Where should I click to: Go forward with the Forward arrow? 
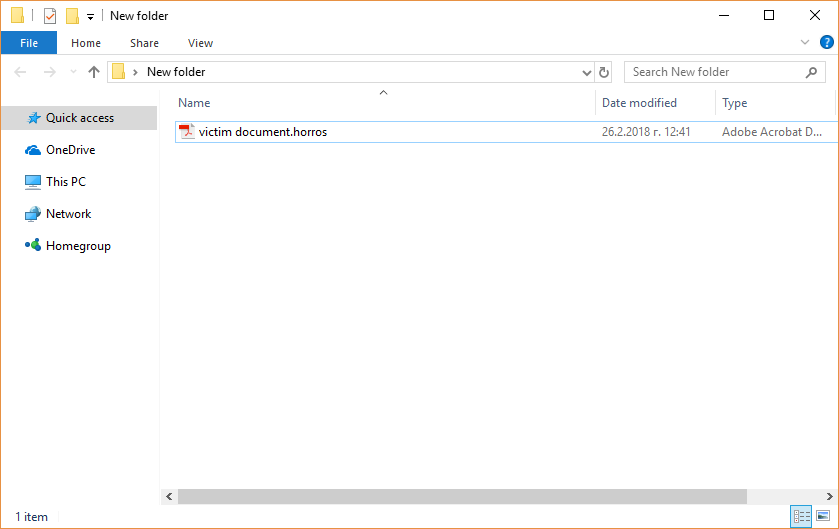coord(49,72)
